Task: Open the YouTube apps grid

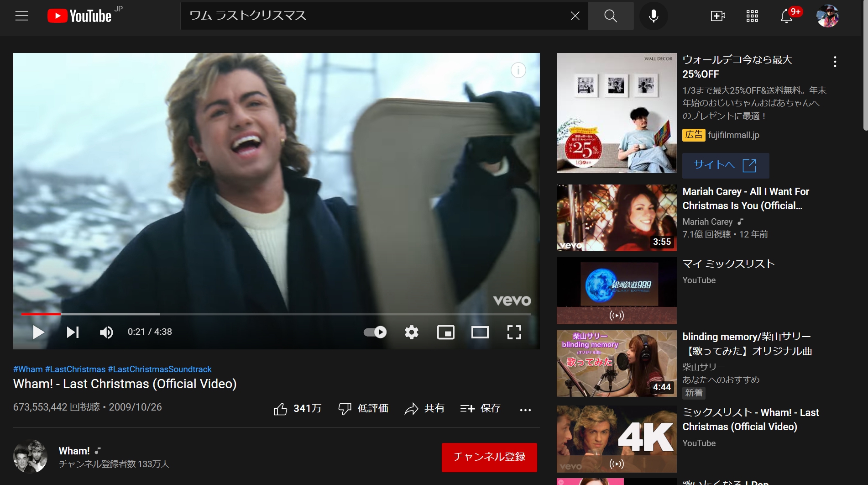Action: [x=752, y=16]
